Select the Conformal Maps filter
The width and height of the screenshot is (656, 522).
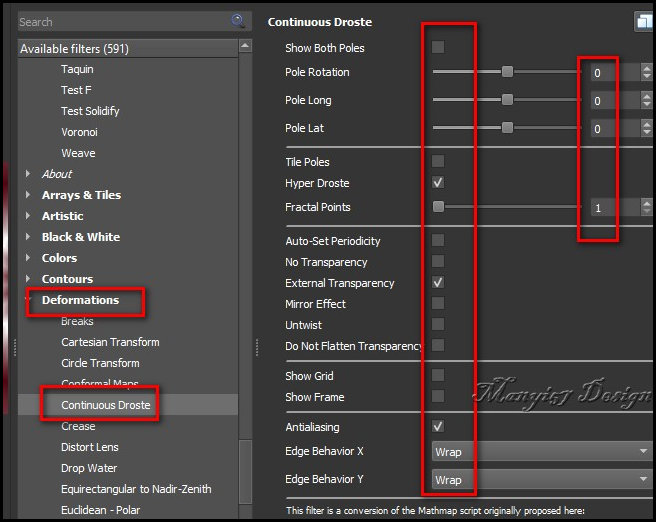100,383
